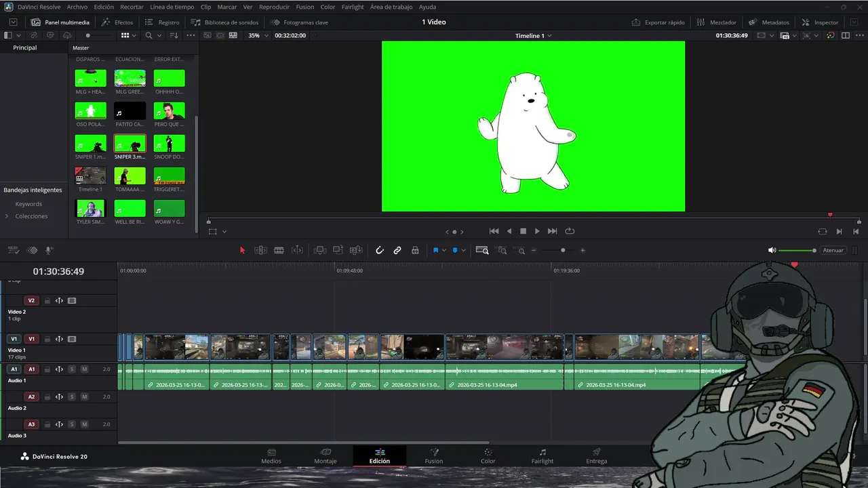Open the Registro index panel
868x488 pixels.
tap(162, 22)
